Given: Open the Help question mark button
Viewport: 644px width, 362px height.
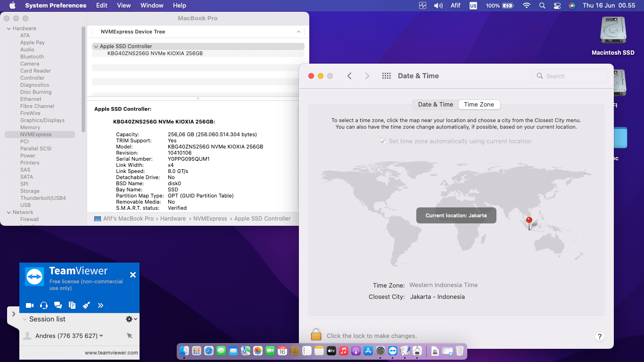Looking at the screenshot, I should (x=599, y=337).
